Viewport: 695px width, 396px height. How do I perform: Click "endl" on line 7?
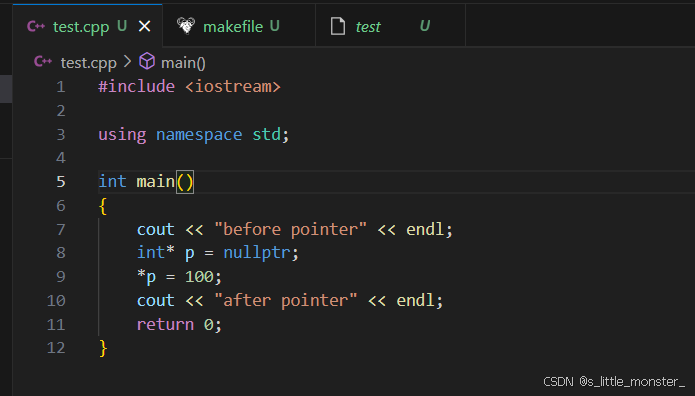tap(425, 229)
